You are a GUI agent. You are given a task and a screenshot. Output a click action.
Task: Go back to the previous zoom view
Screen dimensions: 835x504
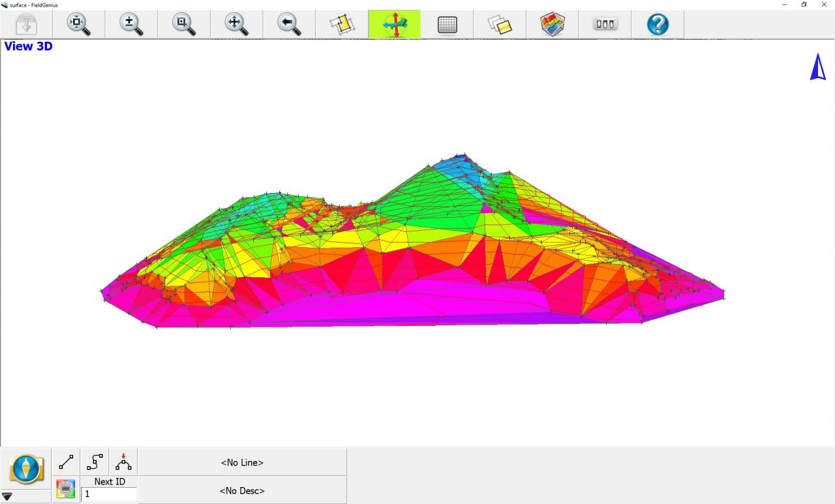point(289,24)
